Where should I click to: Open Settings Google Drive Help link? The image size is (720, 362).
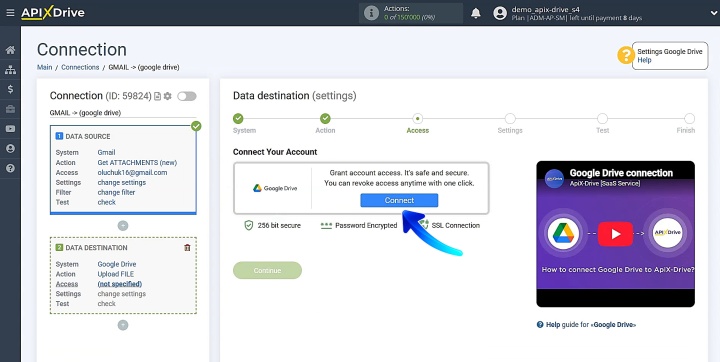pyautogui.click(x=644, y=60)
